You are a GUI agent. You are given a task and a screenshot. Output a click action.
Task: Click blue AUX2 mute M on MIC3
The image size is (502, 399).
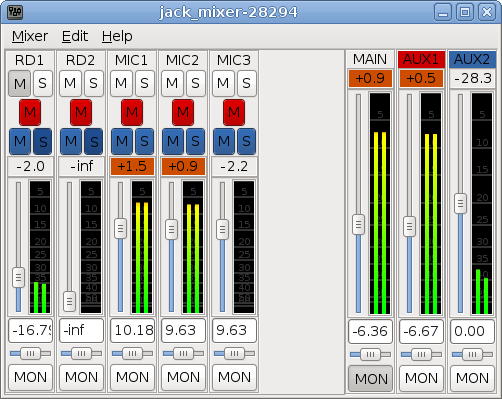224,142
